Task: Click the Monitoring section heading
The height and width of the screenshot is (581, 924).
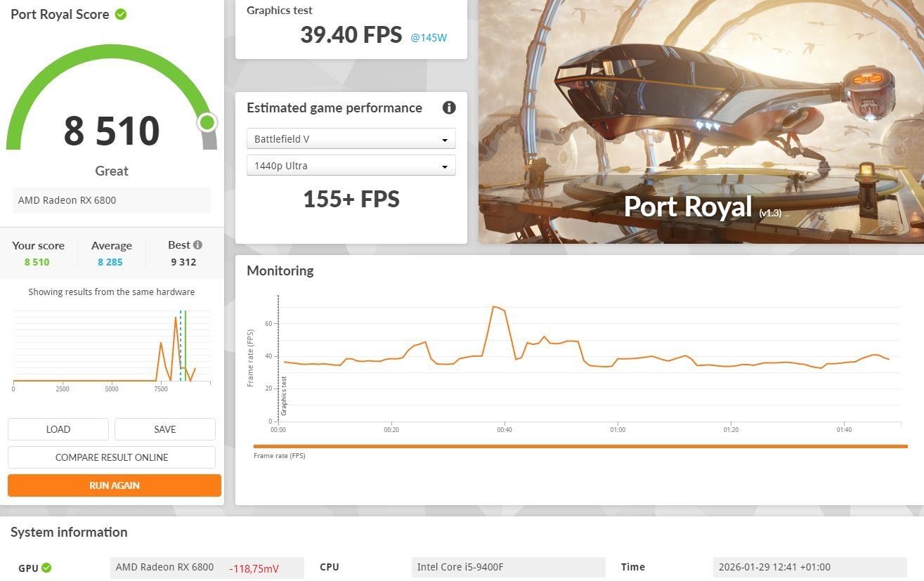Action: [x=280, y=270]
